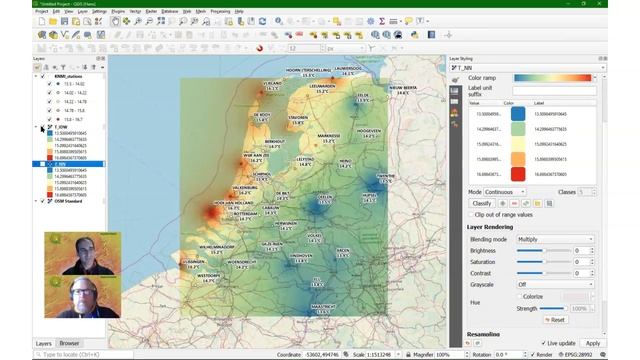The width and height of the screenshot is (640, 360).
Task: Click the New GeoPackage Layer icon
Action: click(x=53, y=35)
